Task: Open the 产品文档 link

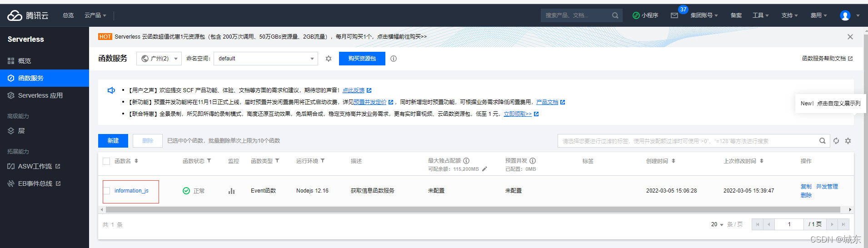Action: point(547,102)
